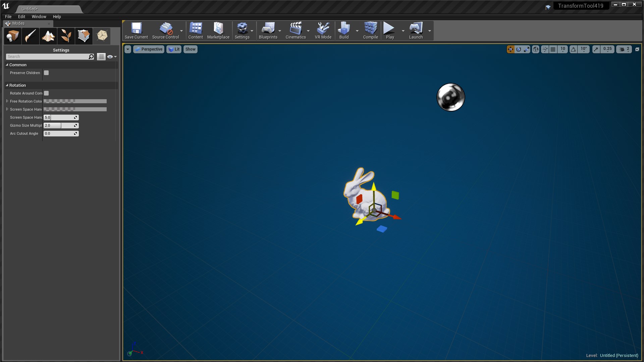Expand the Free Rotation Color property
This screenshot has width=644, height=362.
[x=7, y=101]
